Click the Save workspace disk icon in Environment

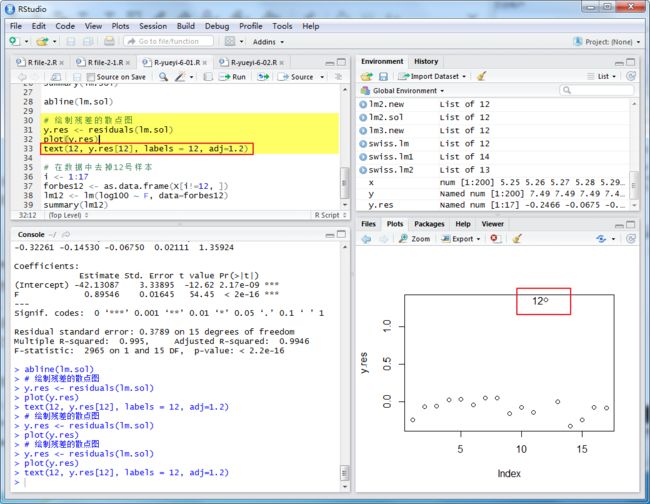[383, 76]
